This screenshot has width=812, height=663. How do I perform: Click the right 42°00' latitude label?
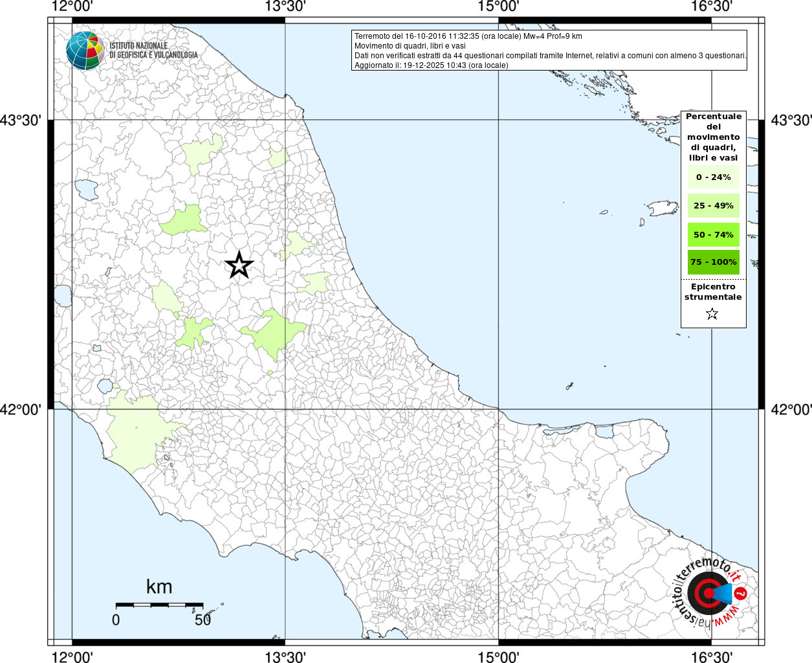click(791, 409)
